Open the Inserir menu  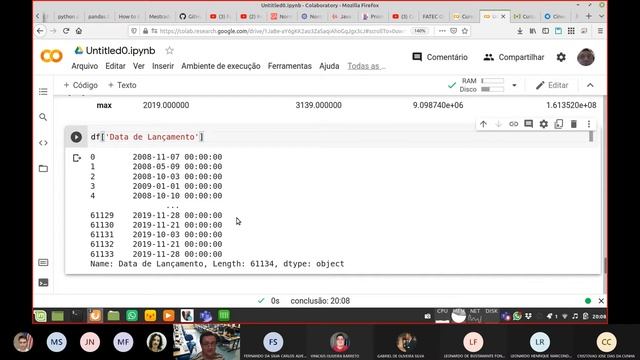(x=163, y=66)
